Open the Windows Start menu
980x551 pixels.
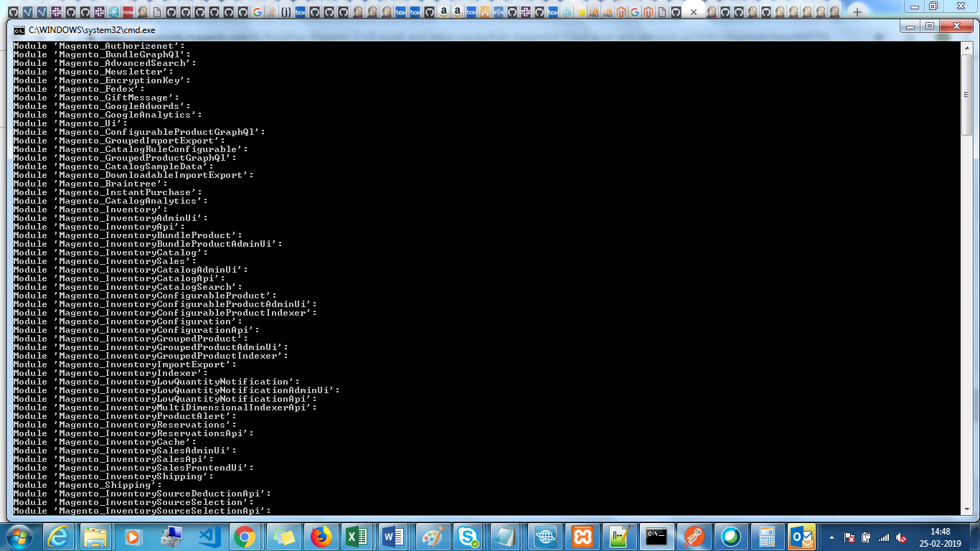point(18,536)
